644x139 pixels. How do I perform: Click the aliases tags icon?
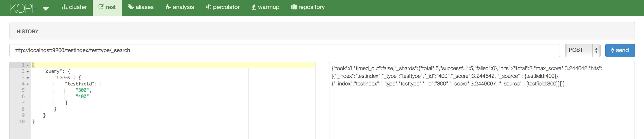[x=131, y=7]
